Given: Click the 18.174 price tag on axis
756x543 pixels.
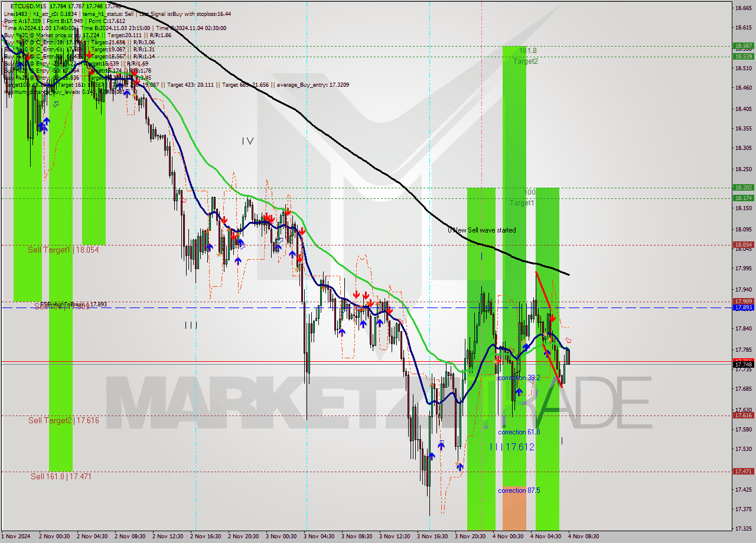Looking at the screenshot, I should [743, 198].
